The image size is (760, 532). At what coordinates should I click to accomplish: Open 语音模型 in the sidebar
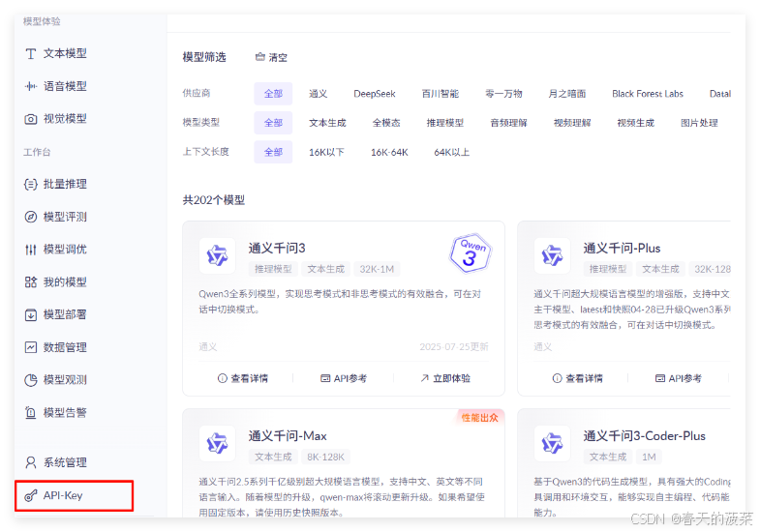pyautogui.click(x=65, y=86)
